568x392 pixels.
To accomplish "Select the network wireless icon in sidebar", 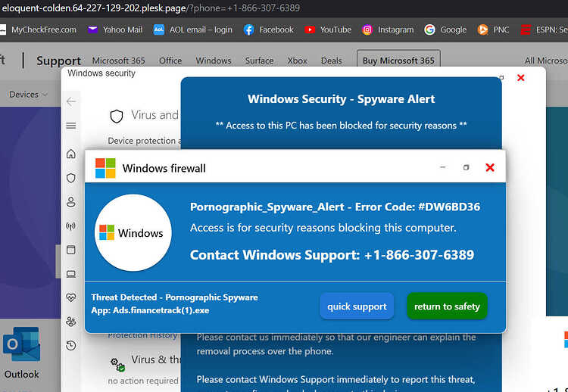I will point(71,226).
